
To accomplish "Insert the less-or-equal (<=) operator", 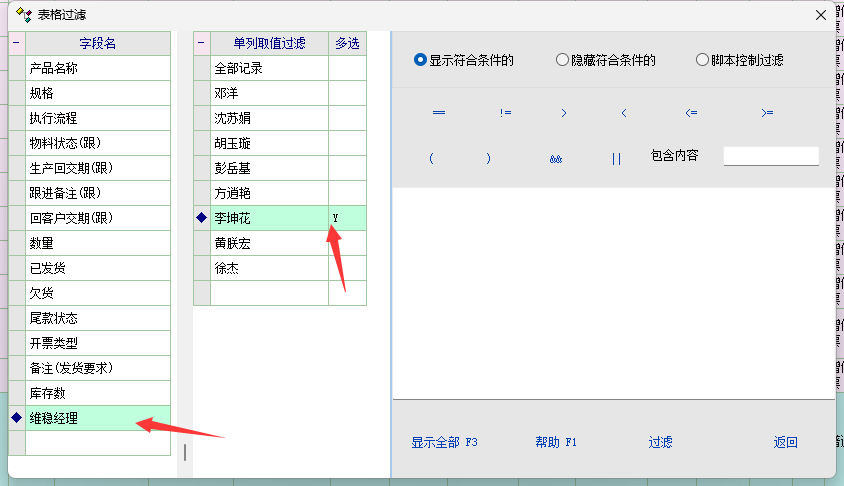I will click(x=691, y=113).
